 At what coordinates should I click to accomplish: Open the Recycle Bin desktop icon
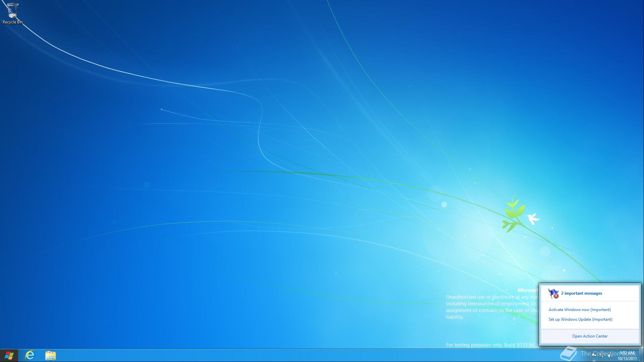click(x=13, y=13)
